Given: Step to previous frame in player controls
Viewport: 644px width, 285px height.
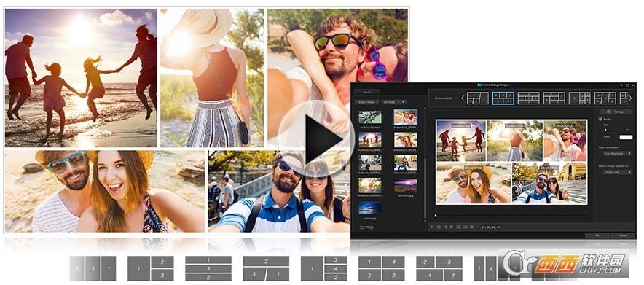Looking at the screenshot, I should click(x=445, y=227).
